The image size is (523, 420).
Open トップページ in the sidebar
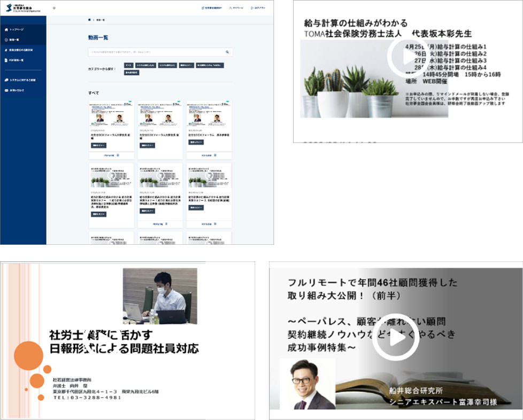(23, 30)
